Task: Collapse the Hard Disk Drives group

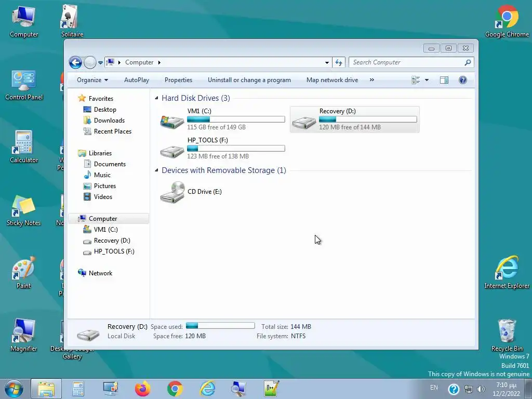Action: [156, 98]
